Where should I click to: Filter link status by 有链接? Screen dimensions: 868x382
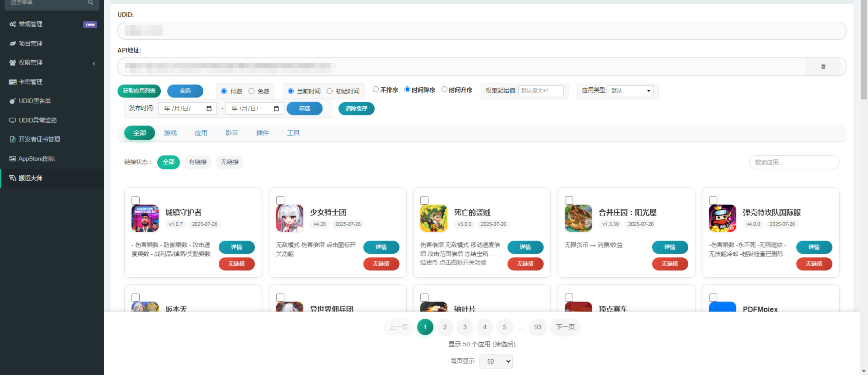(x=198, y=162)
